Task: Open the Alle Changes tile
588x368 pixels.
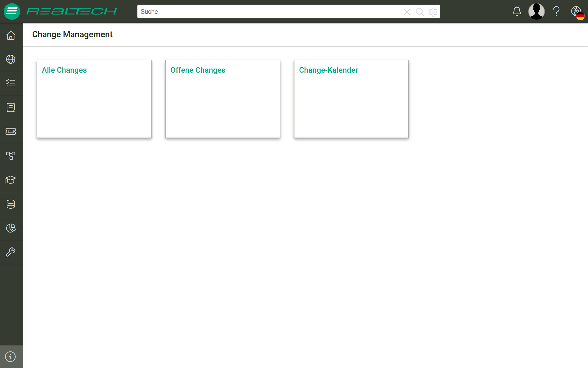Action: tap(94, 99)
